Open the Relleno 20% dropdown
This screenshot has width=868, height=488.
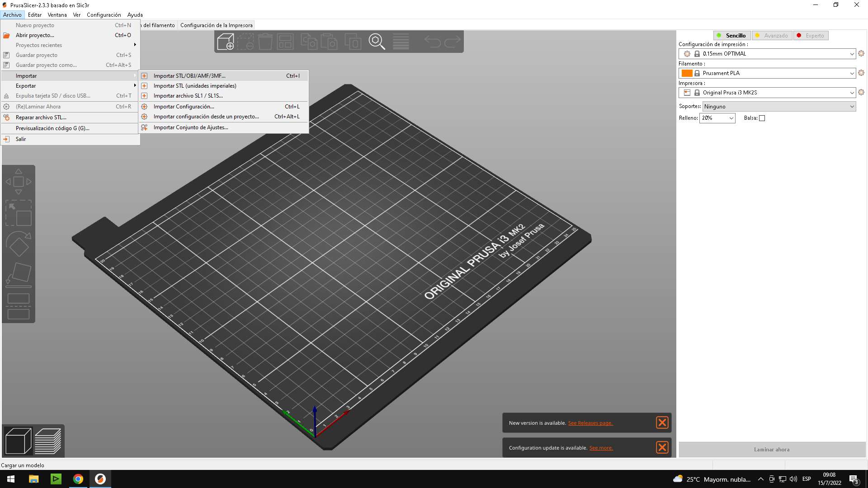(717, 118)
